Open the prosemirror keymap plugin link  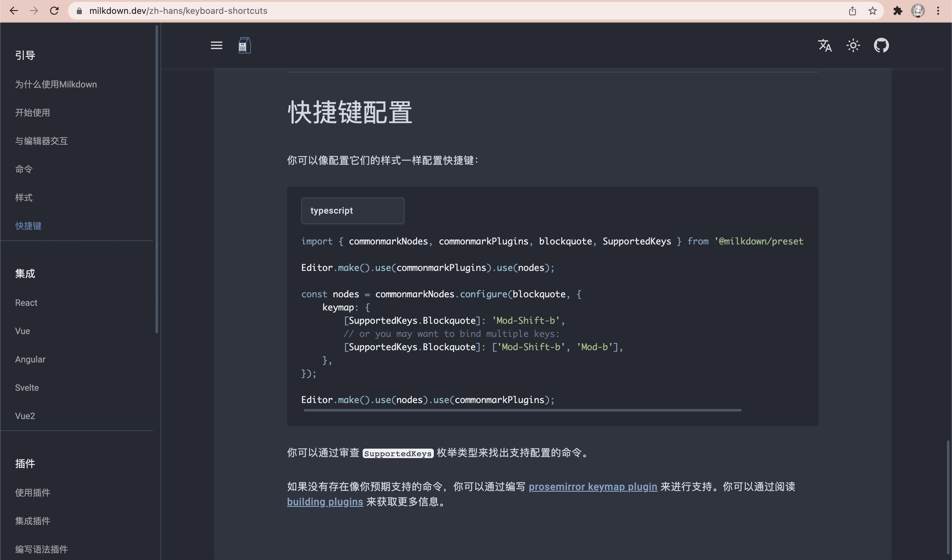tap(592, 487)
